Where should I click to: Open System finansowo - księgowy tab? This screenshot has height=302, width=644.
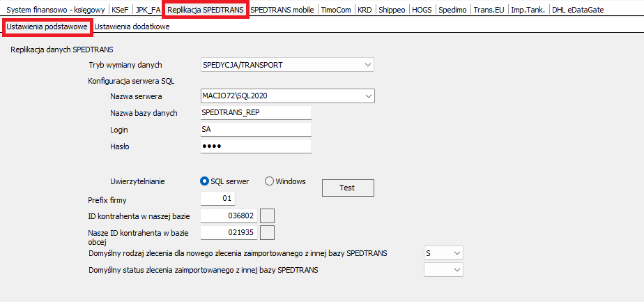click(x=55, y=10)
